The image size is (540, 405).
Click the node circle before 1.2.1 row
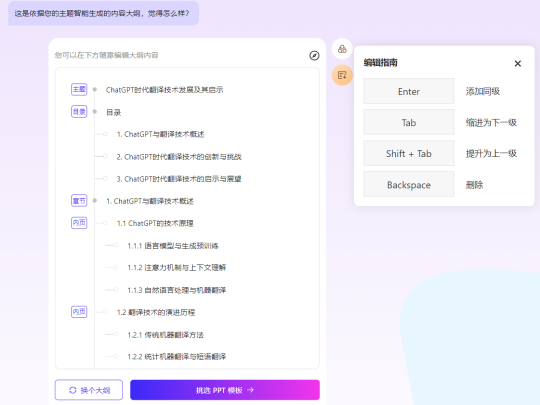point(116,334)
